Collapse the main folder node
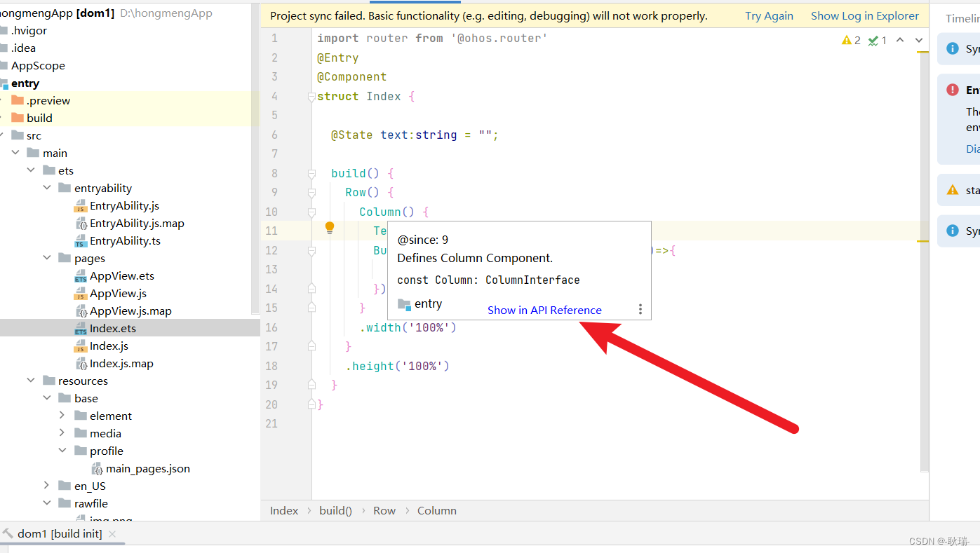 tap(15, 153)
